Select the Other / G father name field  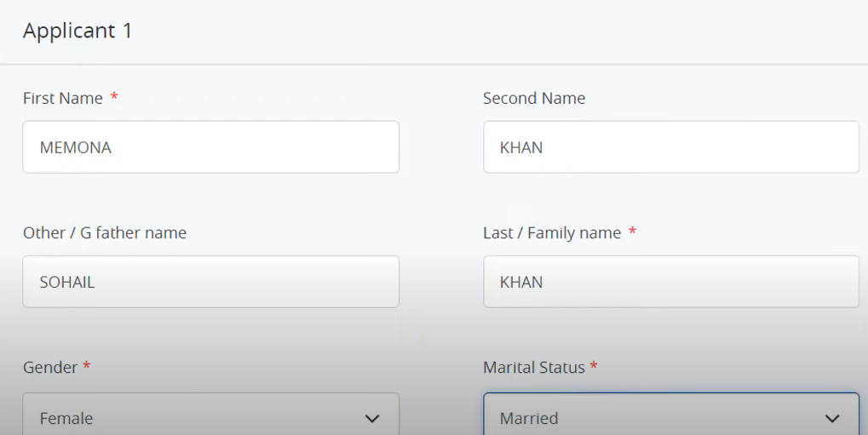pyautogui.click(x=211, y=282)
